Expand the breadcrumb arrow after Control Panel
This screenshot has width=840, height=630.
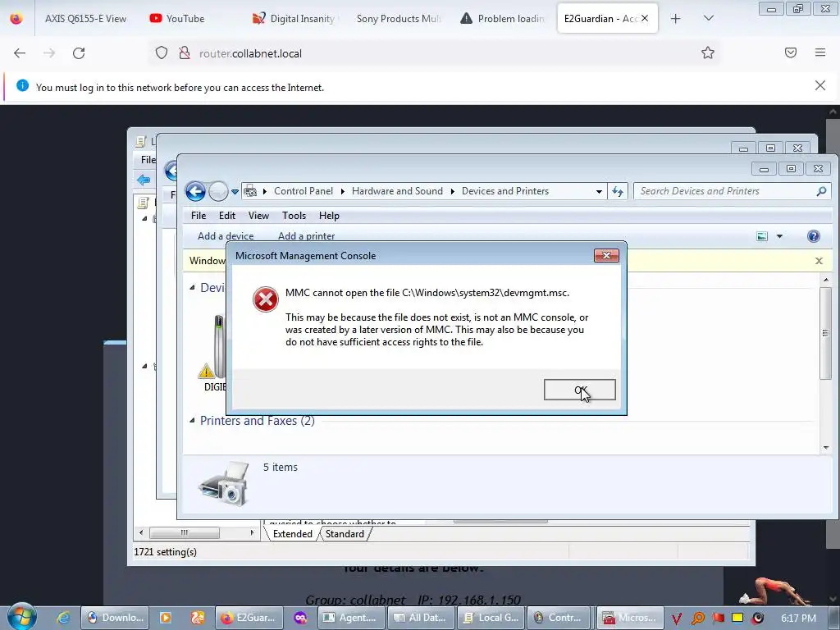tap(342, 192)
